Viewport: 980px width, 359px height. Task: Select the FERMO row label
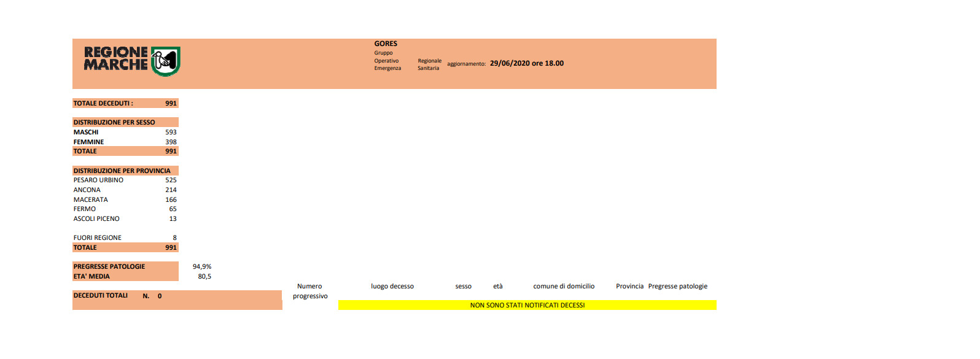click(85, 209)
